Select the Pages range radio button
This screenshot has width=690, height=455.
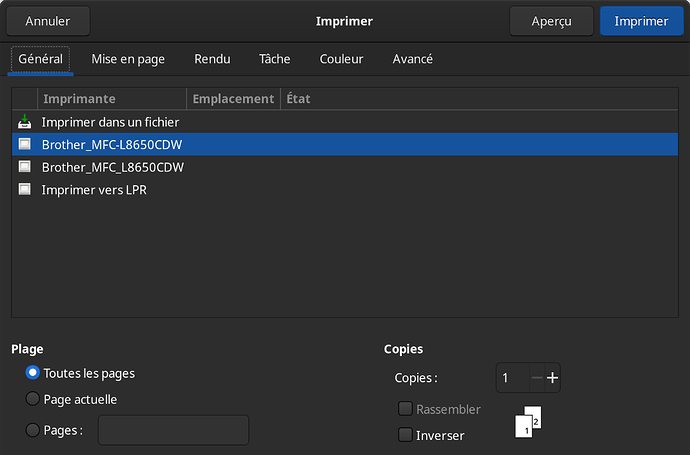[33, 430]
